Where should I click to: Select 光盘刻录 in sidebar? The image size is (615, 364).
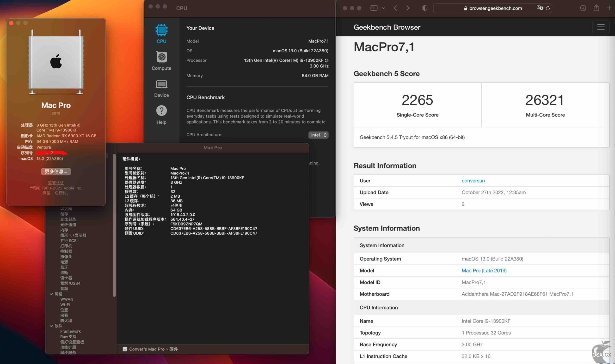68,219
